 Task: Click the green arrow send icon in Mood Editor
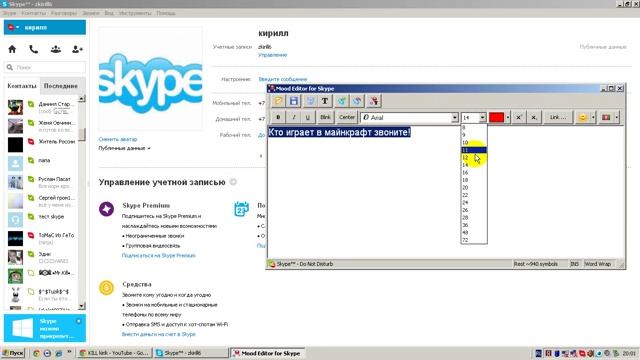point(342,101)
